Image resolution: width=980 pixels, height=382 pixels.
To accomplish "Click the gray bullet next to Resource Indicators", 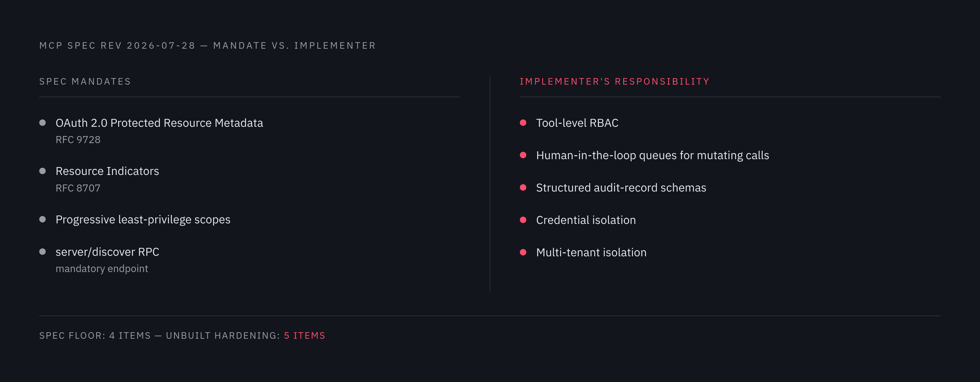I will [43, 171].
